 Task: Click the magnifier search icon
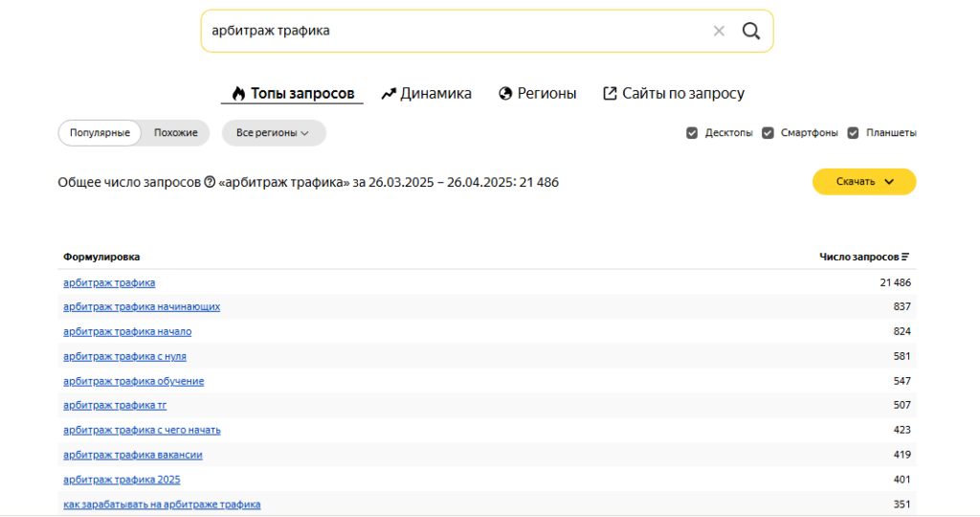750,31
